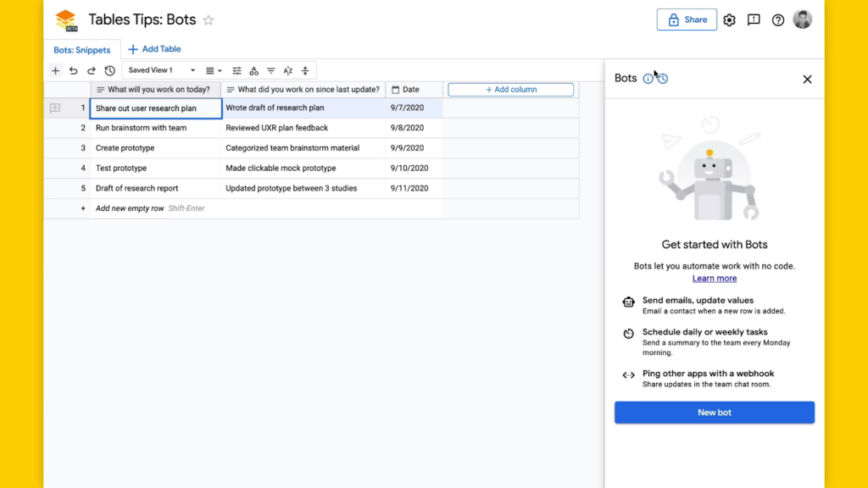Image resolution: width=868 pixels, height=488 pixels.
Task: Click the robot face icon beside Send emails
Action: [x=628, y=302]
